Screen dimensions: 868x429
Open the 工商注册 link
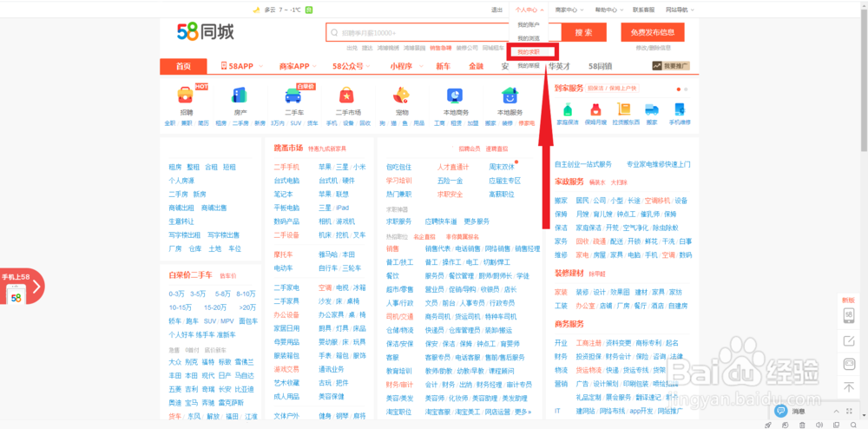point(589,343)
